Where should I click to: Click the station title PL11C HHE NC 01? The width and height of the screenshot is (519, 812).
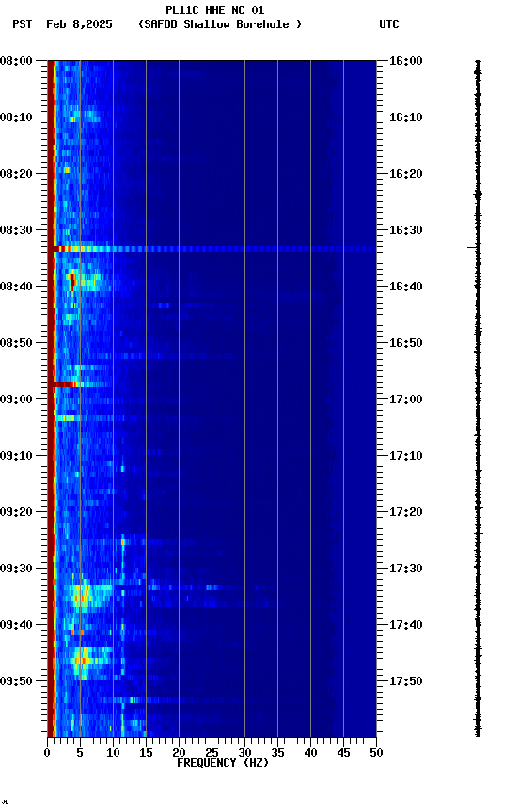pyautogui.click(x=215, y=10)
